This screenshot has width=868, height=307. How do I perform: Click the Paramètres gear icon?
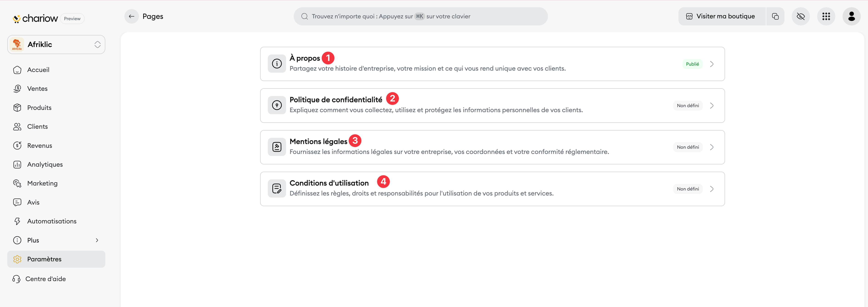pos(17,259)
